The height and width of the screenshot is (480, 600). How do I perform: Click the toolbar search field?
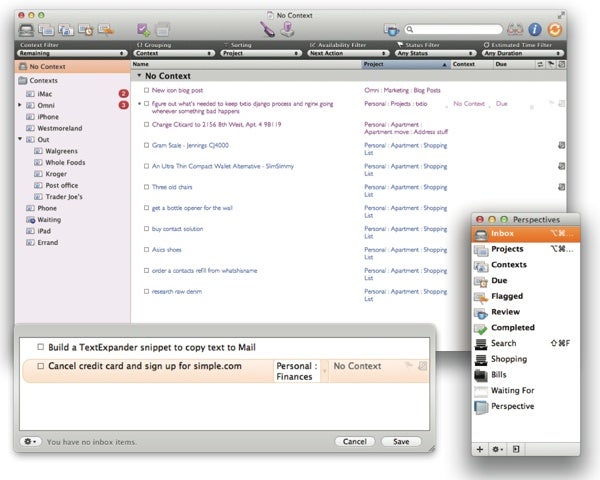(453, 29)
